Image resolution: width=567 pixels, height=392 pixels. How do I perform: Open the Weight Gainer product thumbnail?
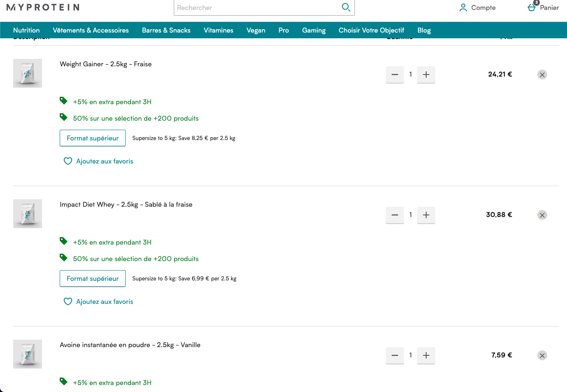28,73
